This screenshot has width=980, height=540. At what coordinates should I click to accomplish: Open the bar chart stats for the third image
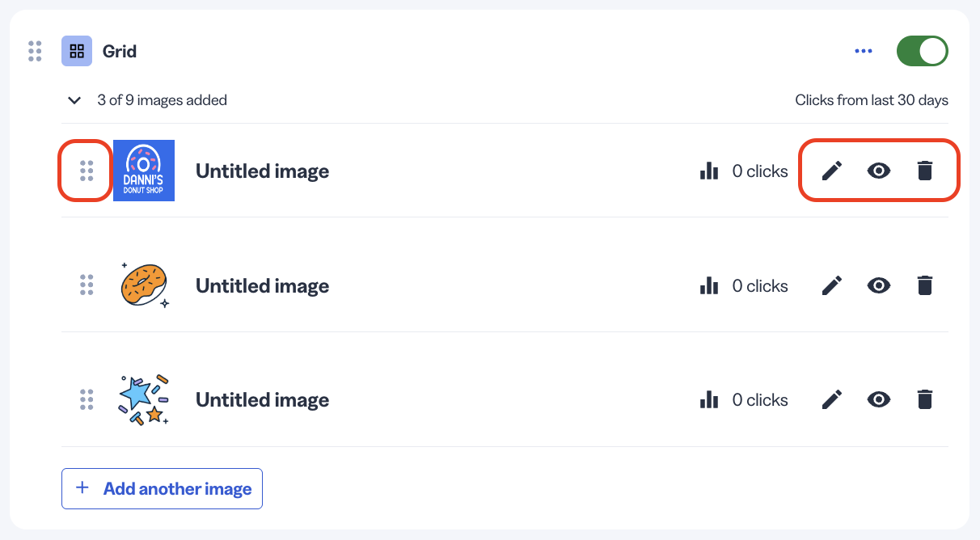[709, 399]
